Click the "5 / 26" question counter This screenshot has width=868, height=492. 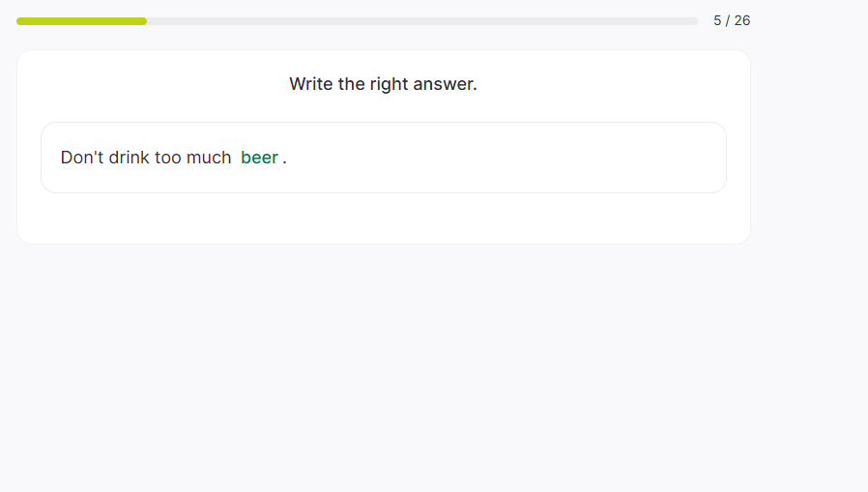point(732,20)
